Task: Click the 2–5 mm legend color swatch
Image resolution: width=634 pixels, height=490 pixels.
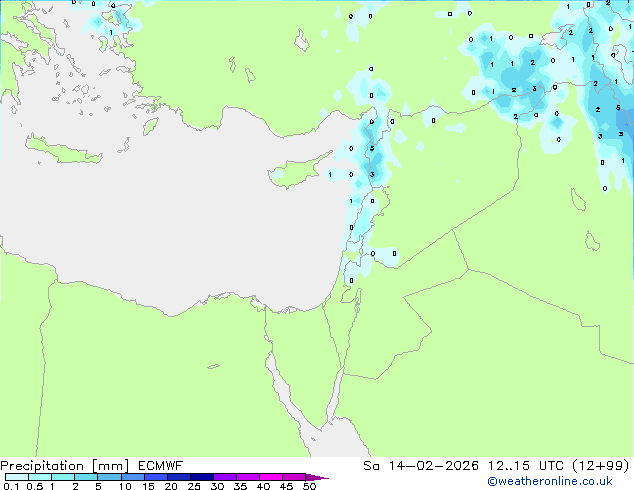Action: (x=86, y=477)
